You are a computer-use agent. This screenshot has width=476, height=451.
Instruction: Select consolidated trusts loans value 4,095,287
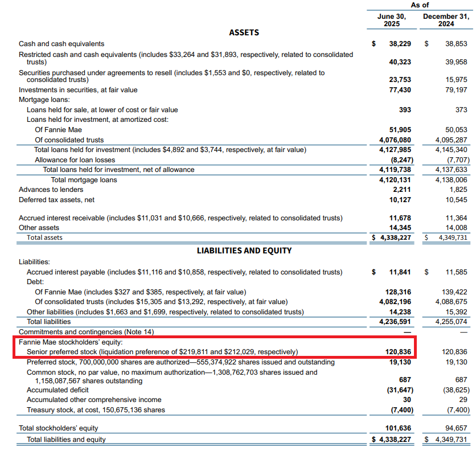click(451, 140)
